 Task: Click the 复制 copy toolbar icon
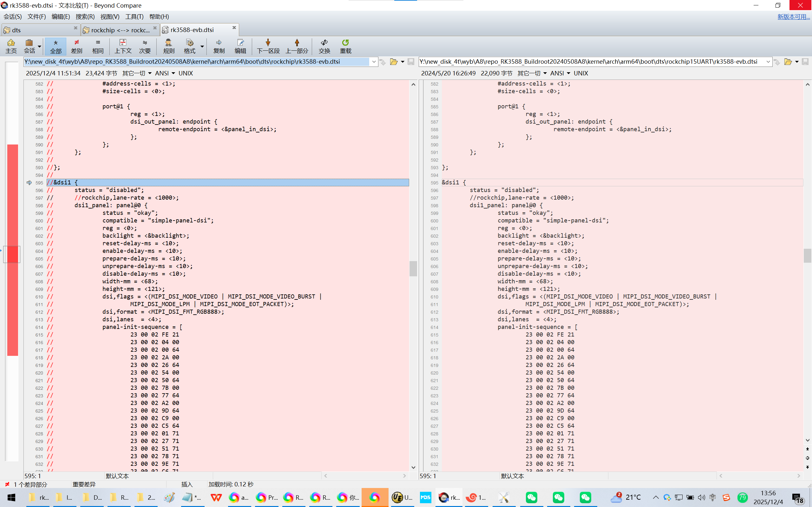pos(219,46)
